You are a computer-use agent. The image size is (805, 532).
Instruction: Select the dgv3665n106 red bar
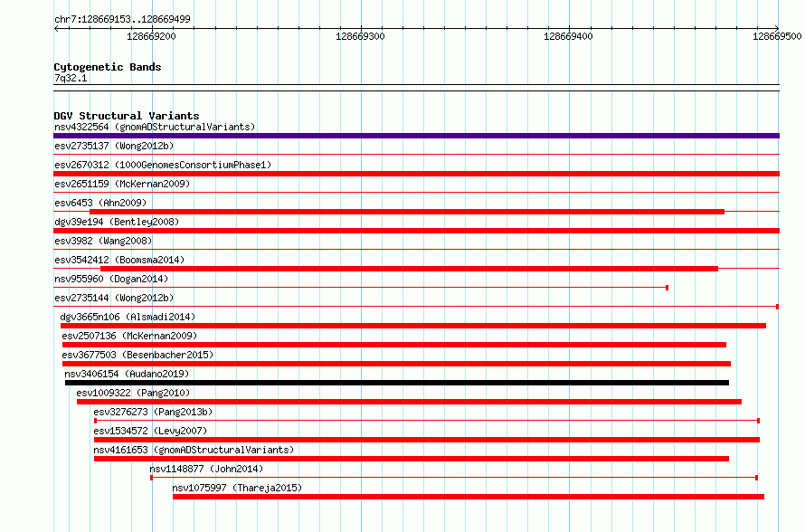(413, 326)
